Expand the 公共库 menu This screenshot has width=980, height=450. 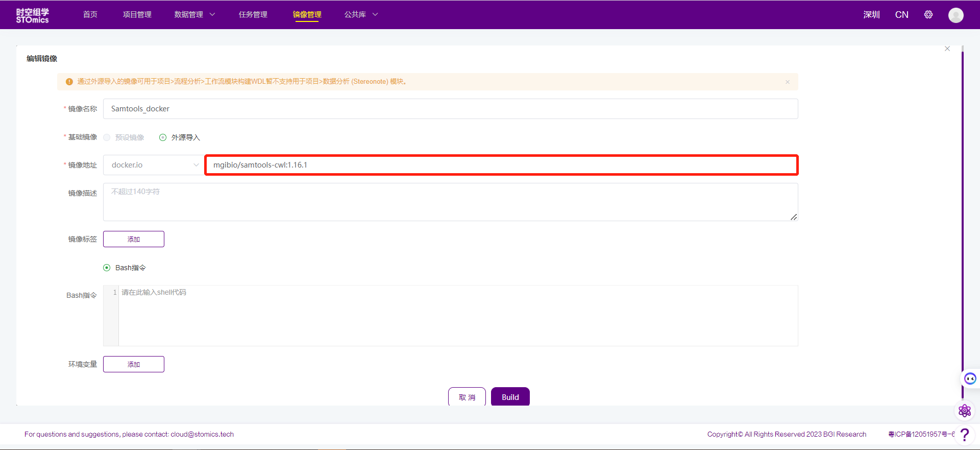click(x=361, y=15)
